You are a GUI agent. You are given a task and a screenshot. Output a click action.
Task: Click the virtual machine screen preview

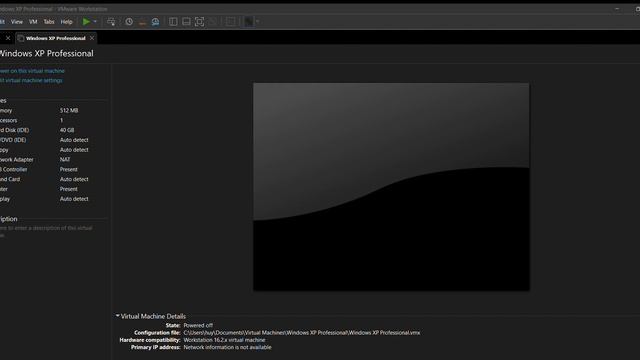[x=391, y=187]
